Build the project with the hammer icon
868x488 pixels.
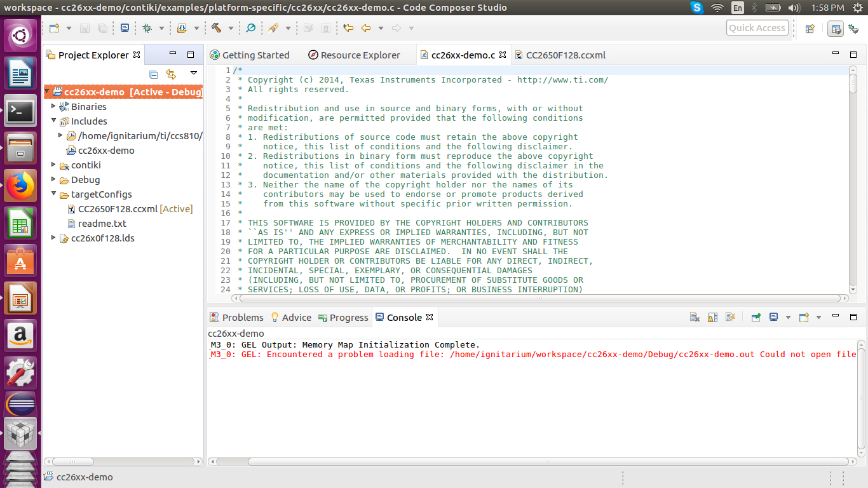[x=216, y=28]
